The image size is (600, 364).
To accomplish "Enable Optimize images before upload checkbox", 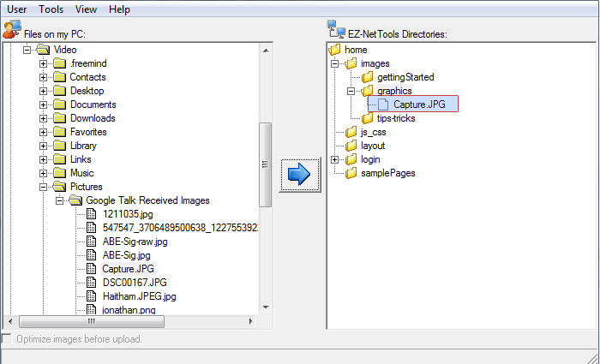I will point(7,339).
